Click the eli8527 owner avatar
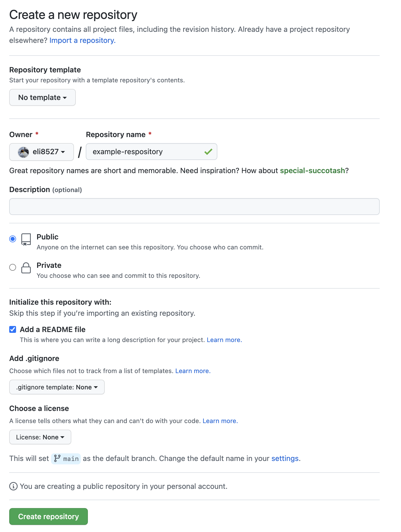Screen dimensions: 401x532 23,152
